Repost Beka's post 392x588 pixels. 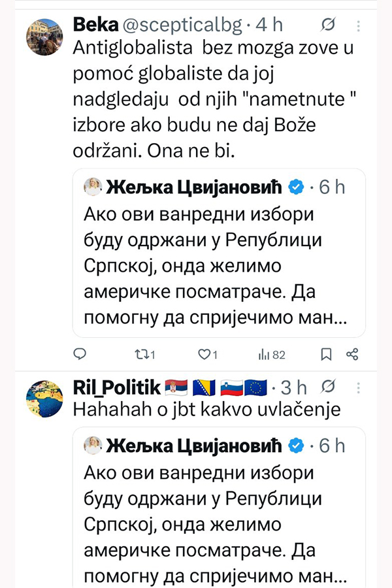(144, 354)
